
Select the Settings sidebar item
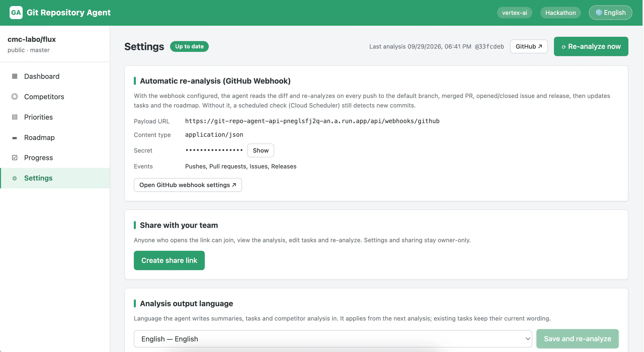tap(55, 178)
